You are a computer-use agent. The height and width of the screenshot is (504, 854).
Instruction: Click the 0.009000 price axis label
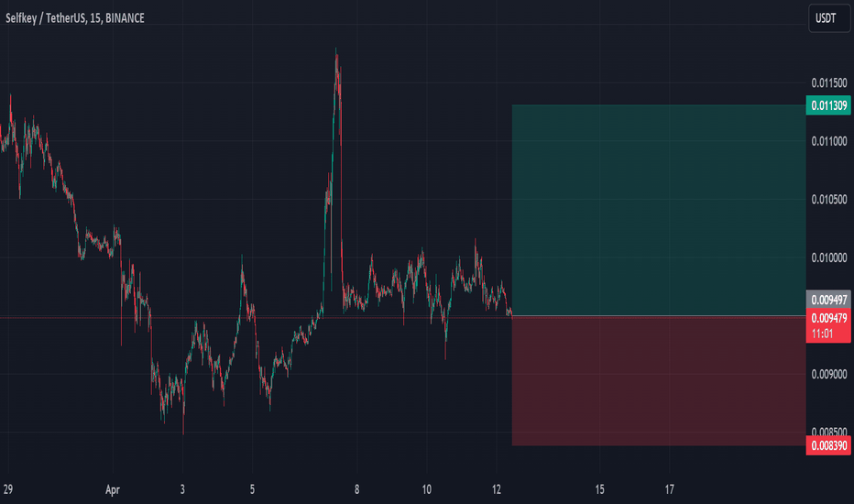point(829,374)
